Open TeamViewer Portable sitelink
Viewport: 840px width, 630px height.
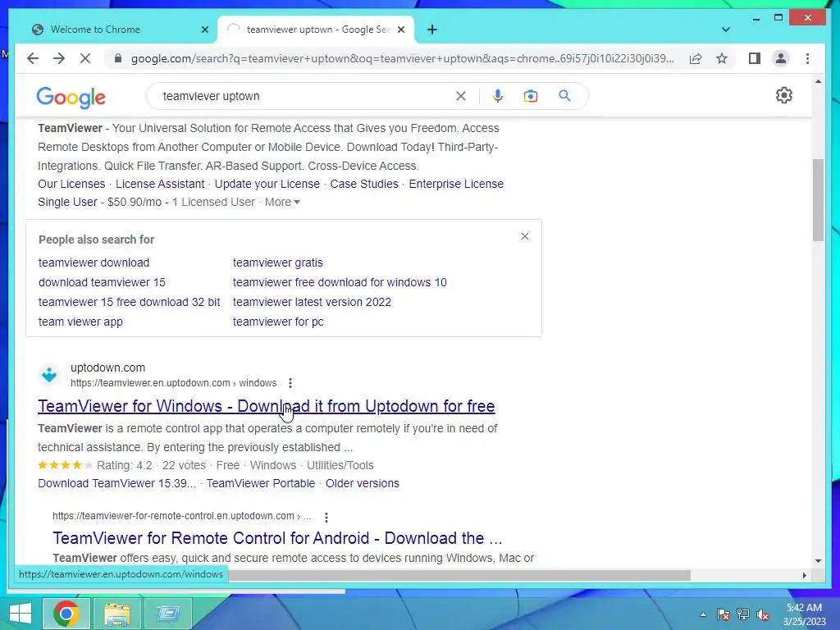(261, 483)
